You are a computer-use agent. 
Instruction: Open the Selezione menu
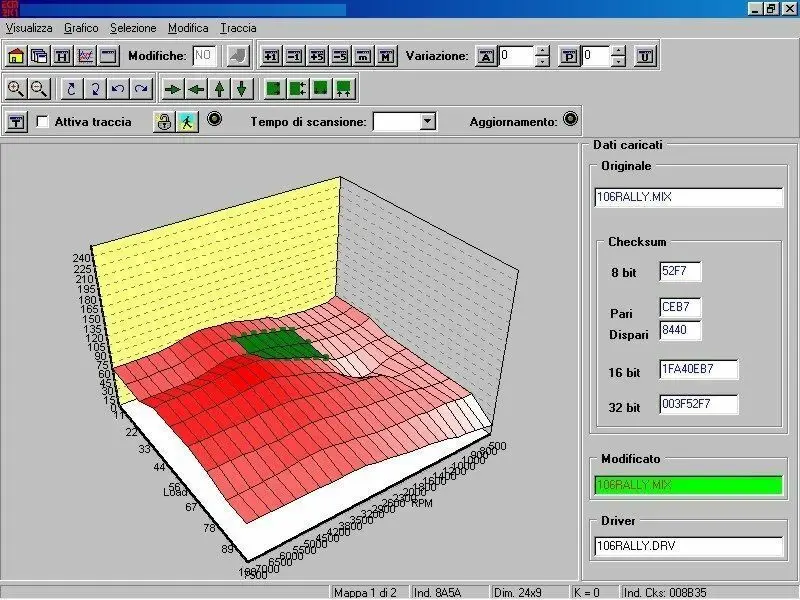coord(133,28)
